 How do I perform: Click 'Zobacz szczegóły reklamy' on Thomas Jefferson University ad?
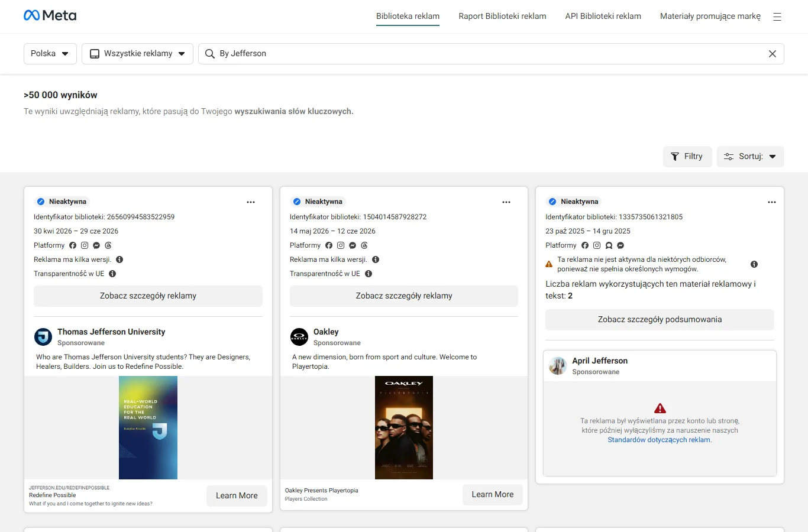coord(148,296)
